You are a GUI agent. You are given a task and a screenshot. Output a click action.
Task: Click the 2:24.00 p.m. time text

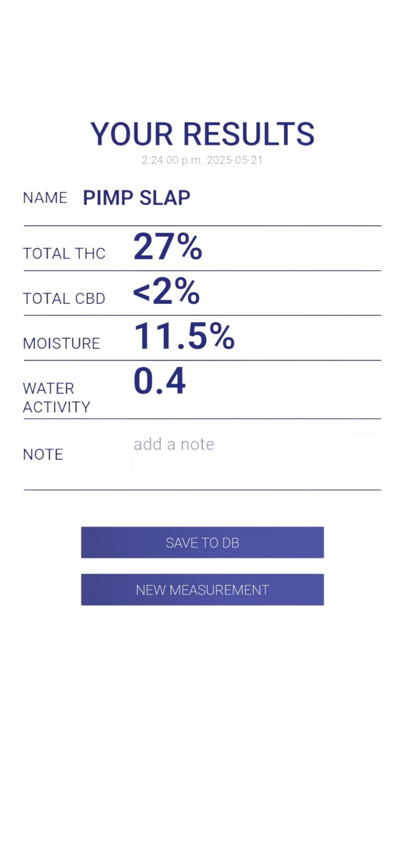coord(172,160)
